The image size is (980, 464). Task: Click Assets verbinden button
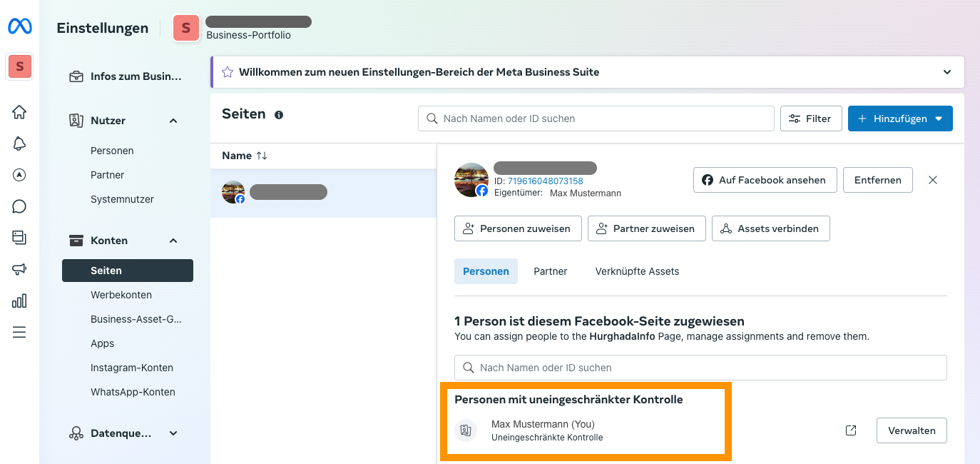point(770,228)
